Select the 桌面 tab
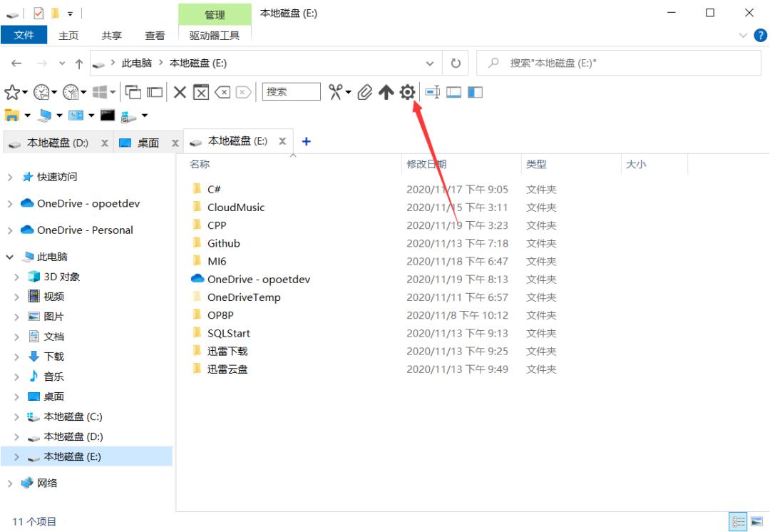The image size is (770, 532). (148, 141)
